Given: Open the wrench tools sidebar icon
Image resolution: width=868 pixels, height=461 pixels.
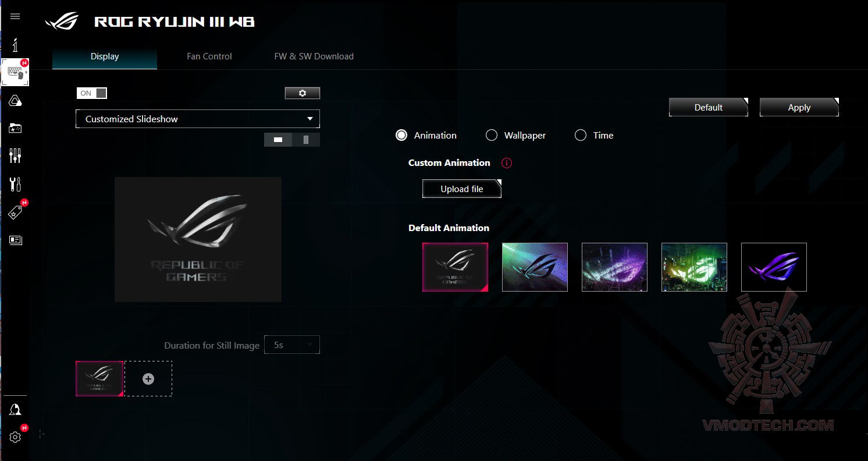Looking at the screenshot, I should pyautogui.click(x=15, y=184).
